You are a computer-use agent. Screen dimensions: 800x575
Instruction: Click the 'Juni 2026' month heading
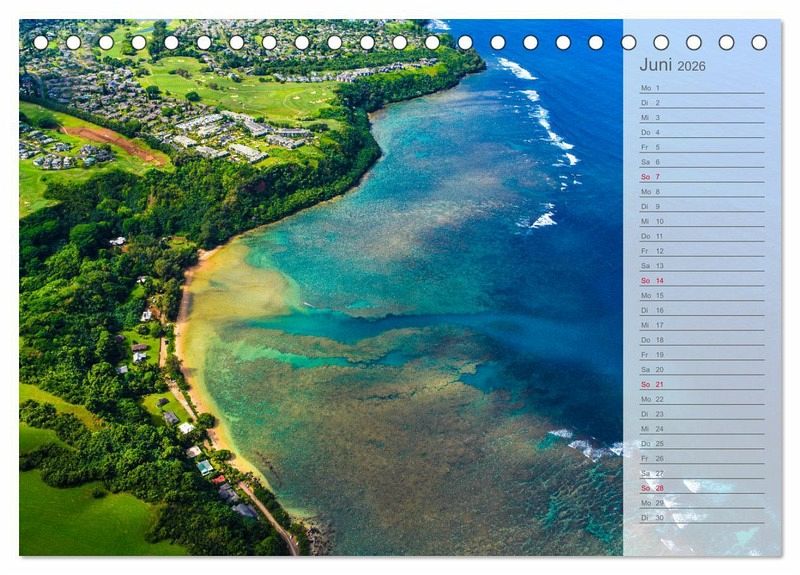tap(672, 65)
